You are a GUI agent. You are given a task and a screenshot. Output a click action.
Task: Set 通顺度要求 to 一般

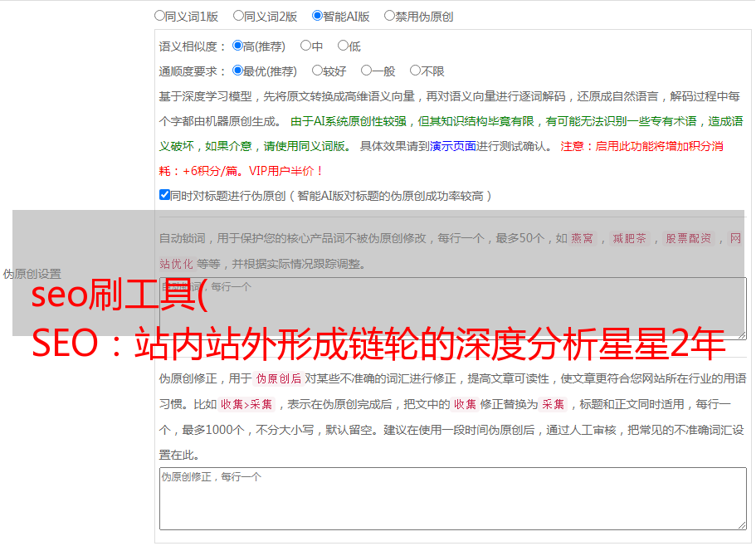tap(367, 71)
